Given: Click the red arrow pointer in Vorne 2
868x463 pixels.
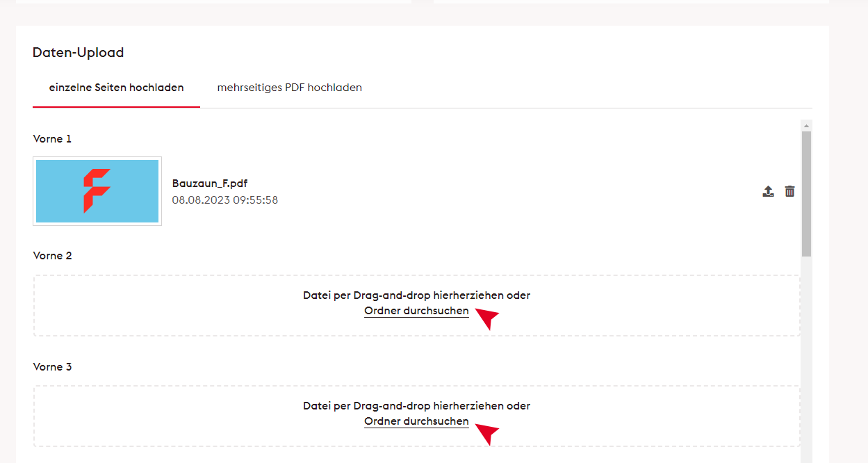Looking at the screenshot, I should 488,318.
